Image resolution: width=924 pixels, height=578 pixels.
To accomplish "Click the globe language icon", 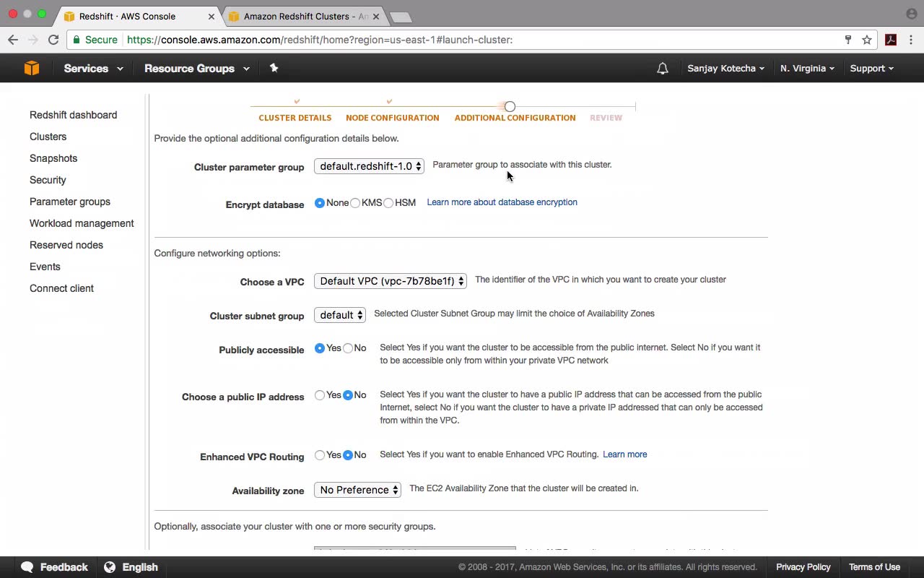I will pyautogui.click(x=110, y=567).
